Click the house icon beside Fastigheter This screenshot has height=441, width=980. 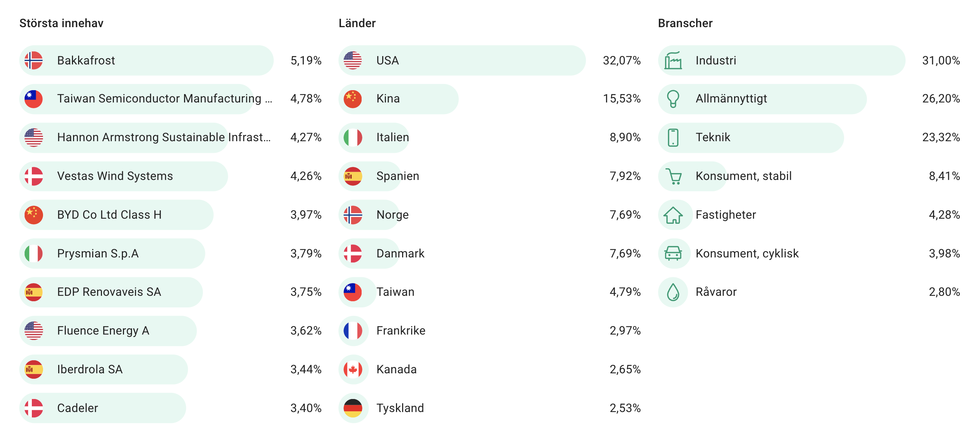click(673, 215)
